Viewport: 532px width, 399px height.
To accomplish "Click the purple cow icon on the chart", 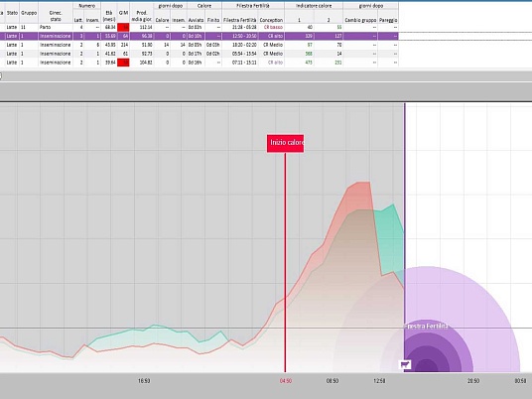I will (x=405, y=364).
